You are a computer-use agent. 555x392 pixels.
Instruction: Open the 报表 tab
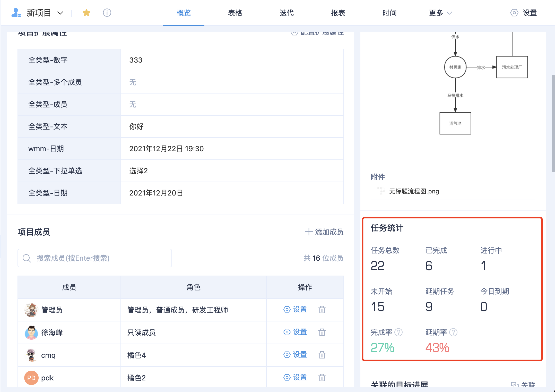338,13
